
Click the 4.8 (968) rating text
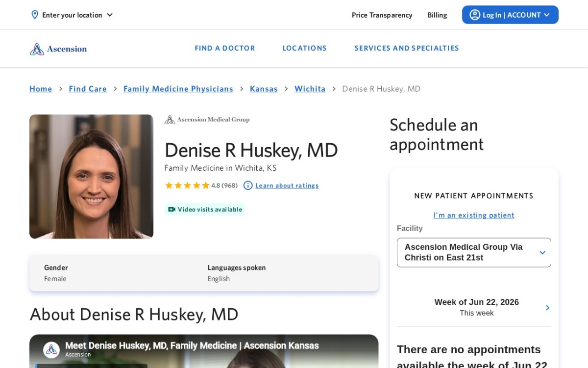click(224, 185)
